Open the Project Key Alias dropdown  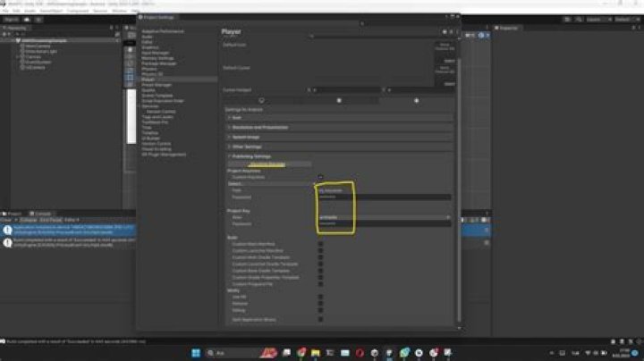click(x=385, y=217)
